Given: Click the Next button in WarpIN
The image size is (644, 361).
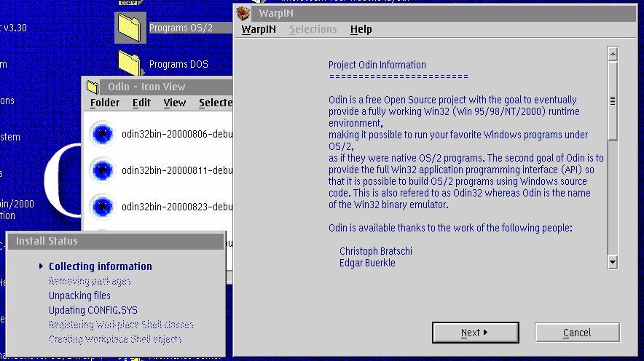Looking at the screenshot, I should pyautogui.click(x=475, y=333).
